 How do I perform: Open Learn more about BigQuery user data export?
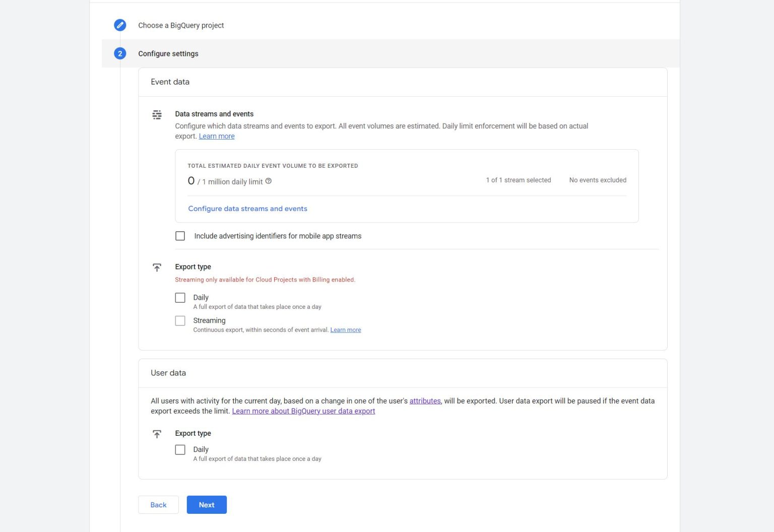(x=303, y=411)
